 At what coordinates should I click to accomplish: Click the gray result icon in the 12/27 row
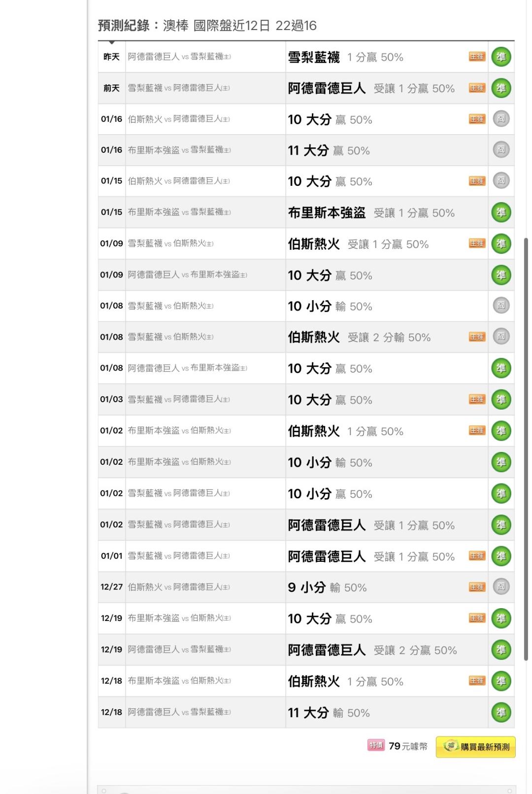click(501, 587)
